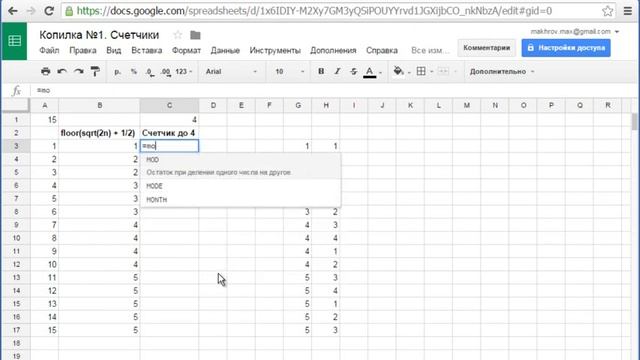640x360 pixels.
Task: Open the 123 number format dropdown
Action: click(184, 71)
